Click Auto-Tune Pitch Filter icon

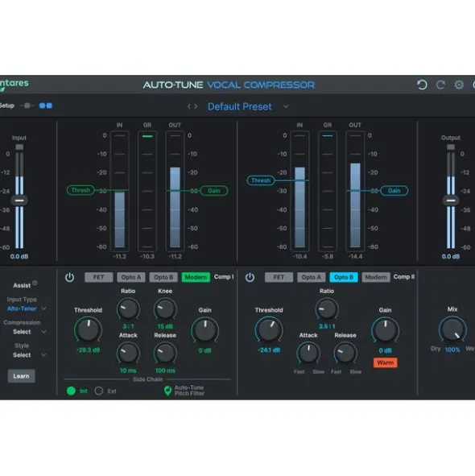pyautogui.click(x=167, y=391)
